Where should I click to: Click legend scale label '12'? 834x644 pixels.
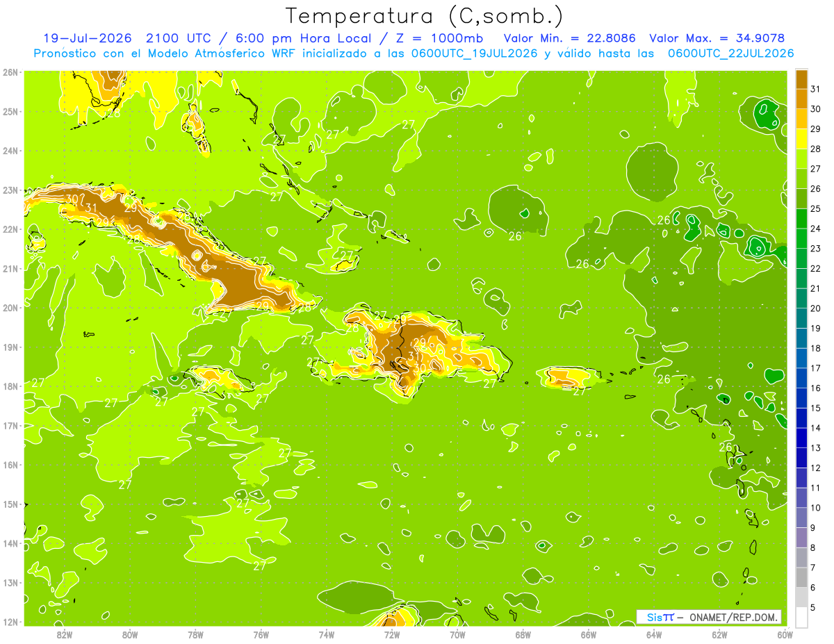click(815, 468)
